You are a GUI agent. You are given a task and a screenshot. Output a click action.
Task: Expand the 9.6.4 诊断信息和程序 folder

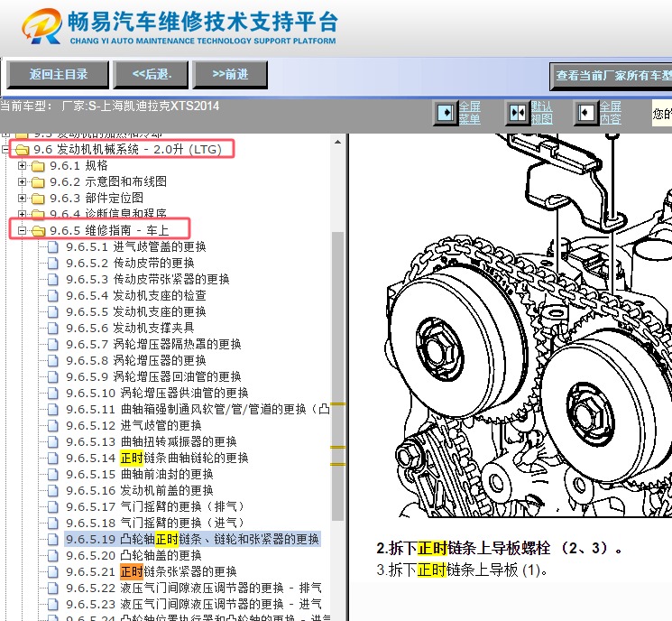[x=22, y=214]
